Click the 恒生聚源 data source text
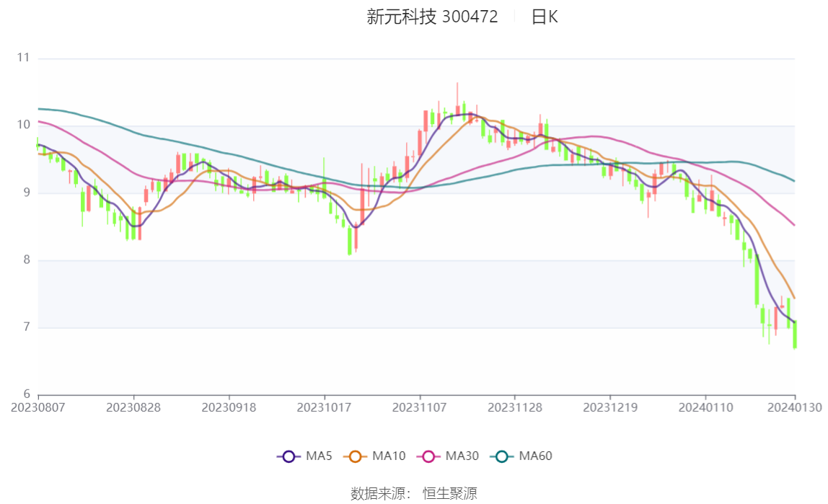 450,493
